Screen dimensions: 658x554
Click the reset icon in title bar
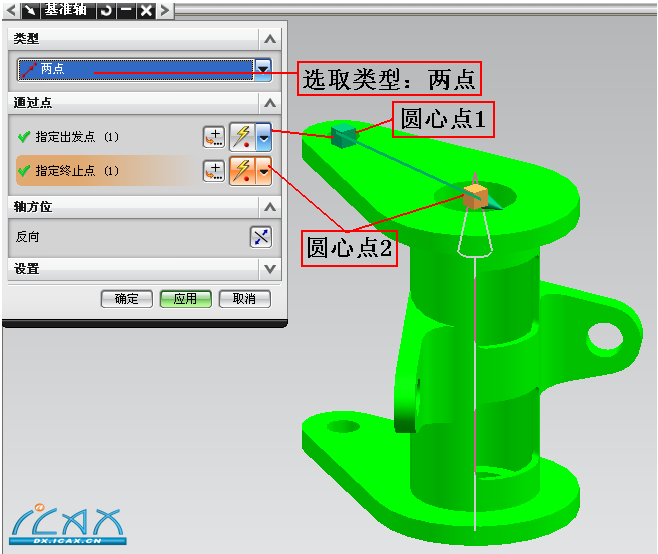(106, 10)
